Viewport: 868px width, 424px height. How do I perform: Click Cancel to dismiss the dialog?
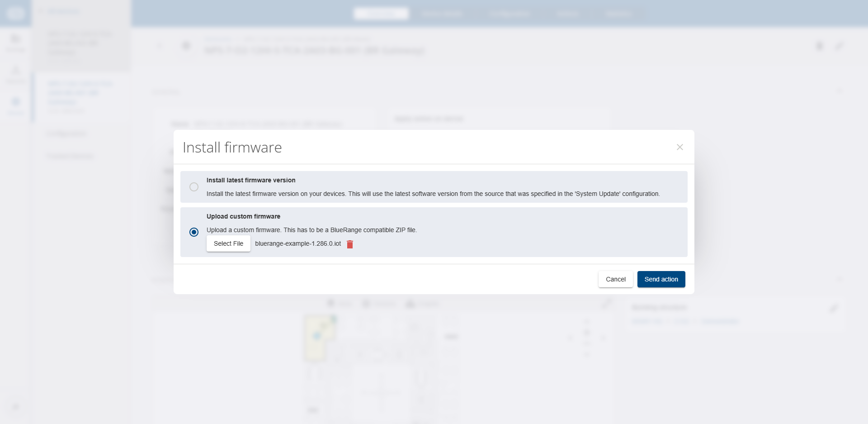pyautogui.click(x=615, y=279)
